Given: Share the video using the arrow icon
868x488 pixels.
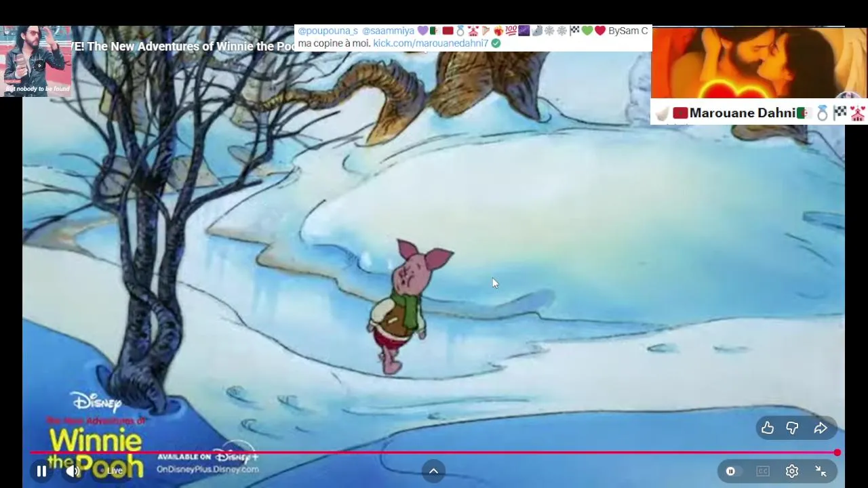Looking at the screenshot, I should 821,428.
